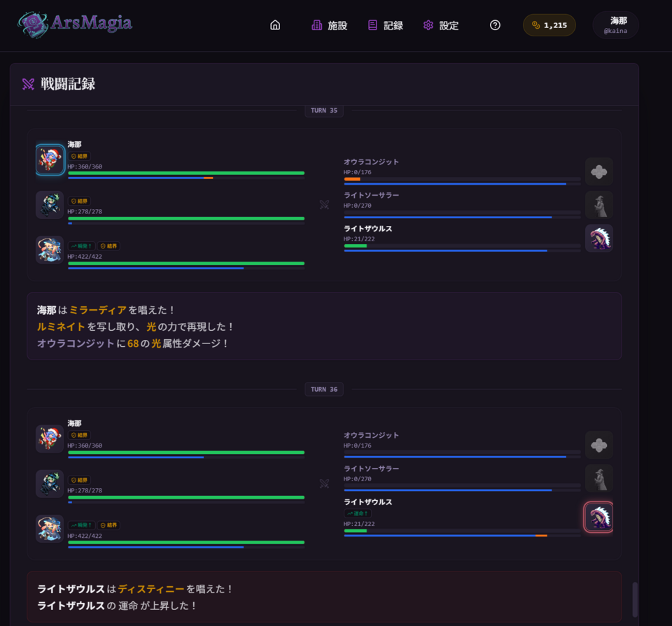Click オウラコンジット icon in Turn 35
Screen dimensions: 672x626
pyautogui.click(x=598, y=171)
